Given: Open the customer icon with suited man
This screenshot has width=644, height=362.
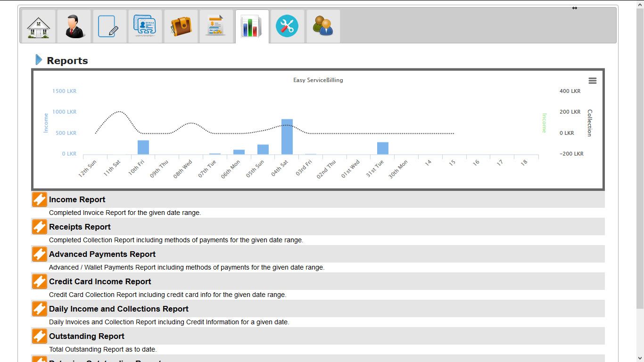Looking at the screenshot, I should point(74,26).
